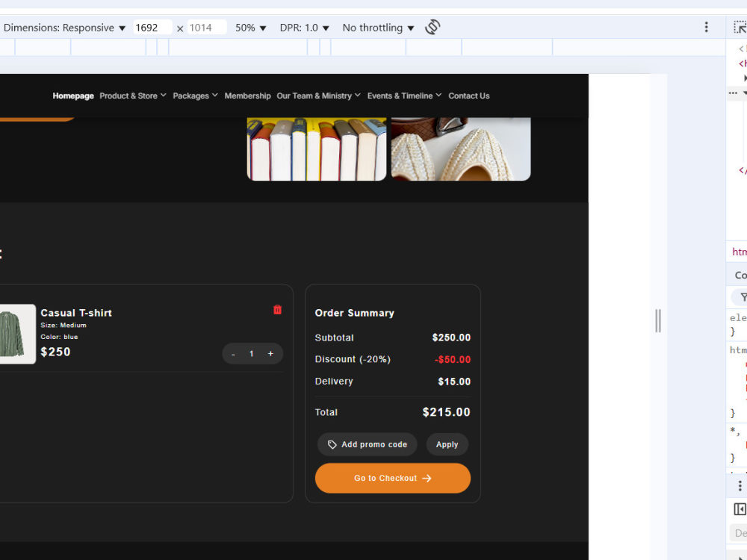Open the 50% zoom dropdown
Image resolution: width=747 pixels, height=560 pixels.
[x=250, y=28]
